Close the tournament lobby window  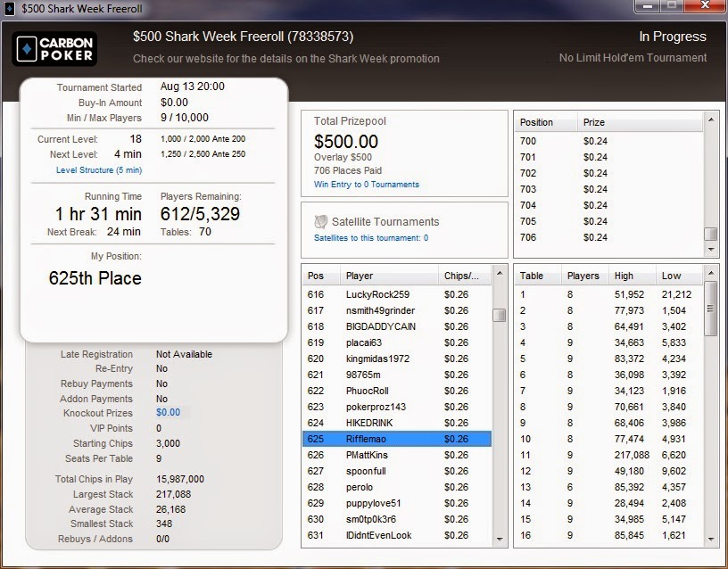click(705, 6)
